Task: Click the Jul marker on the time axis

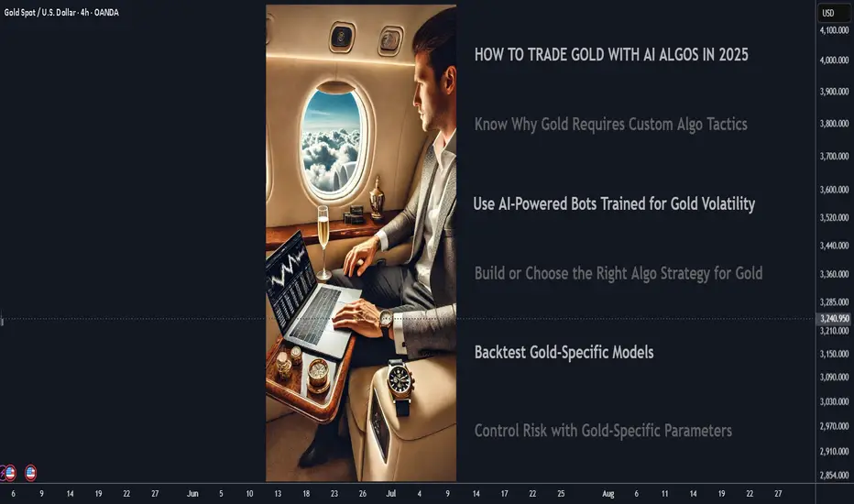Action: pyautogui.click(x=390, y=494)
